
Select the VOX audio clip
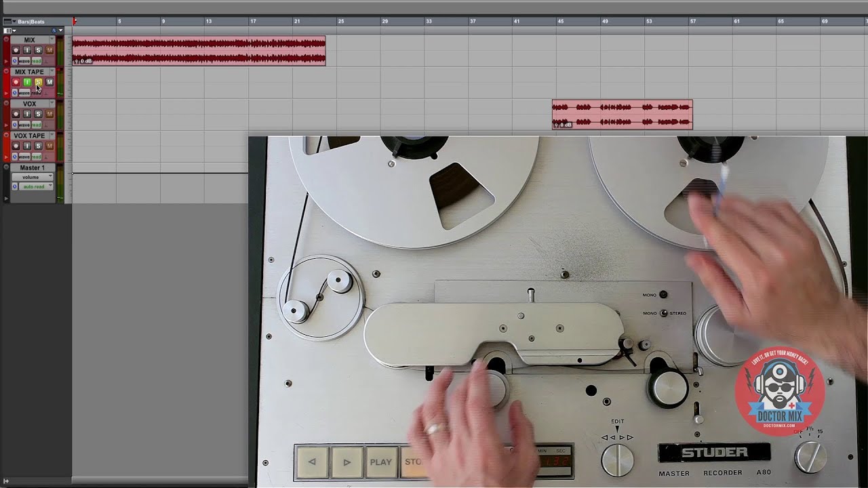pos(623,115)
